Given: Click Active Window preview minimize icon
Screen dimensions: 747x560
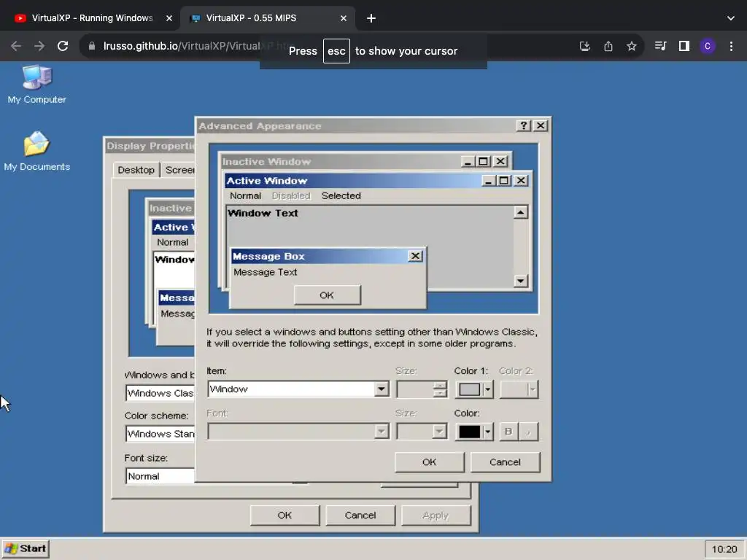Looking at the screenshot, I should point(489,181).
